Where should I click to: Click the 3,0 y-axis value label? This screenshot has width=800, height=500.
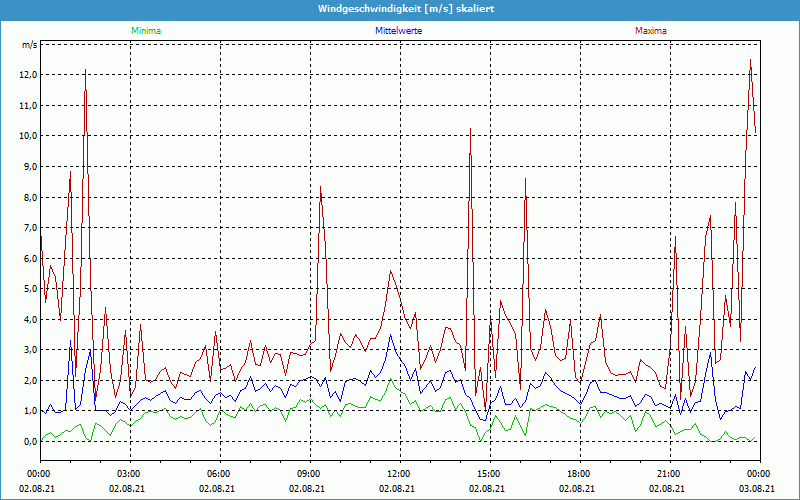coord(29,350)
